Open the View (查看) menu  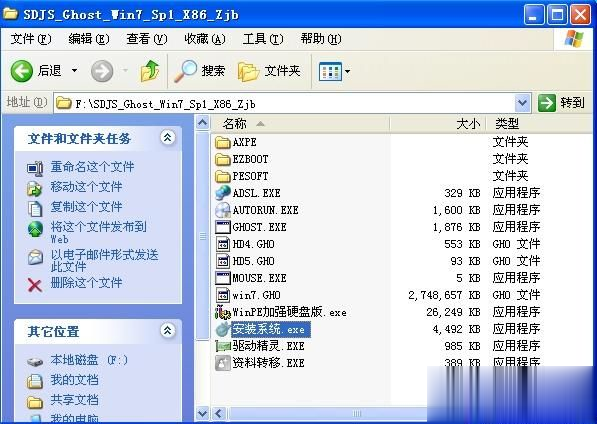tap(147, 39)
